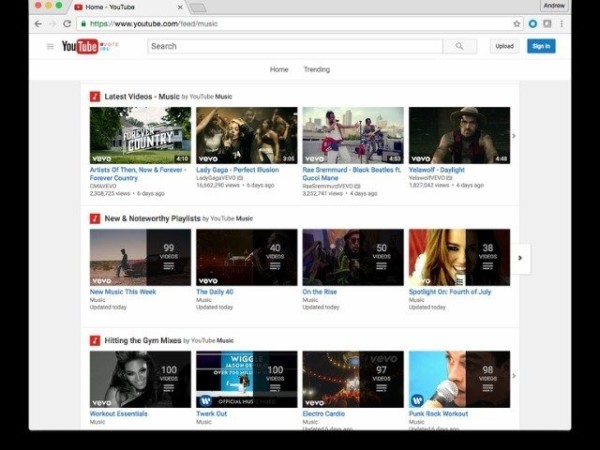Switch to the Trending tab
This screenshot has width=600, height=450.
pos(317,69)
